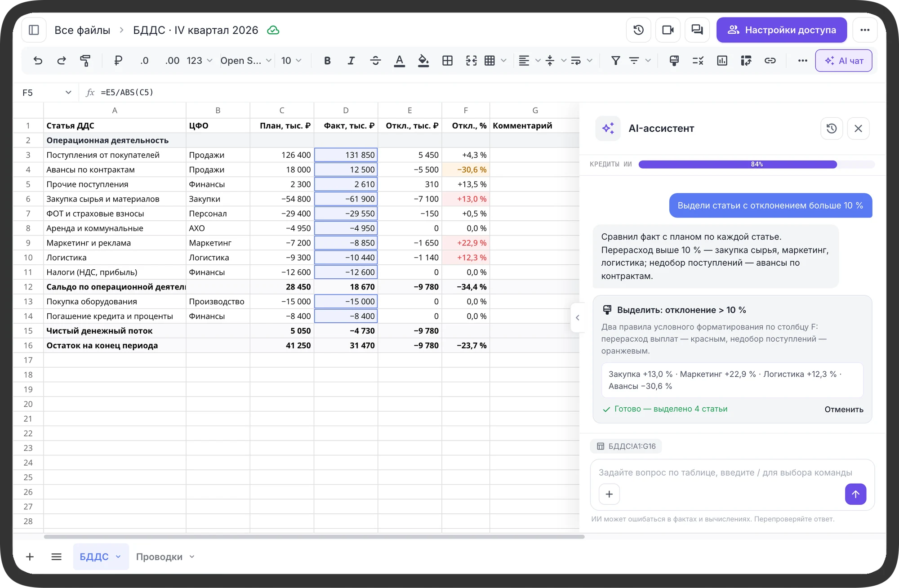Expand the Проводки sheet menu arrow
Image resolution: width=899 pixels, height=588 pixels.
(192, 557)
